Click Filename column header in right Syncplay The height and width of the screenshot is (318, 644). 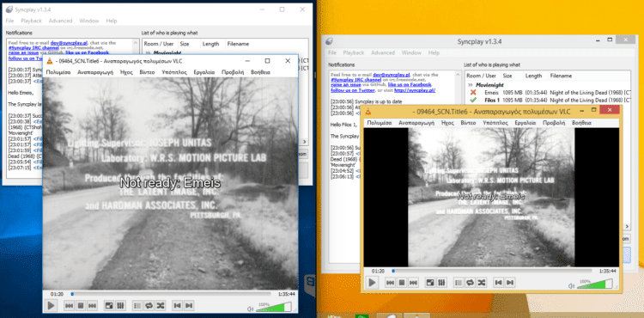(561, 76)
